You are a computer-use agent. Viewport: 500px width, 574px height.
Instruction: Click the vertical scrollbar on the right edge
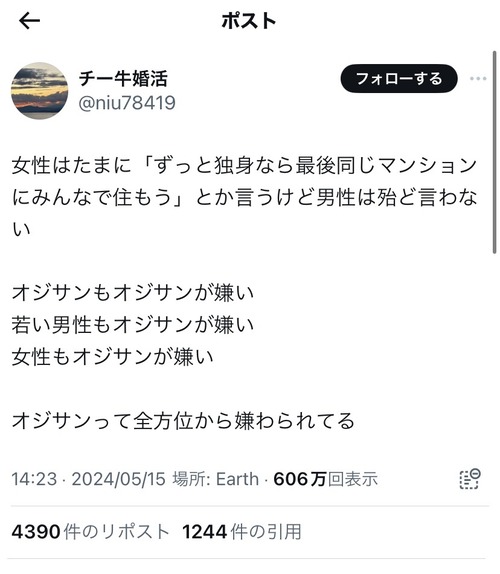(x=494, y=152)
